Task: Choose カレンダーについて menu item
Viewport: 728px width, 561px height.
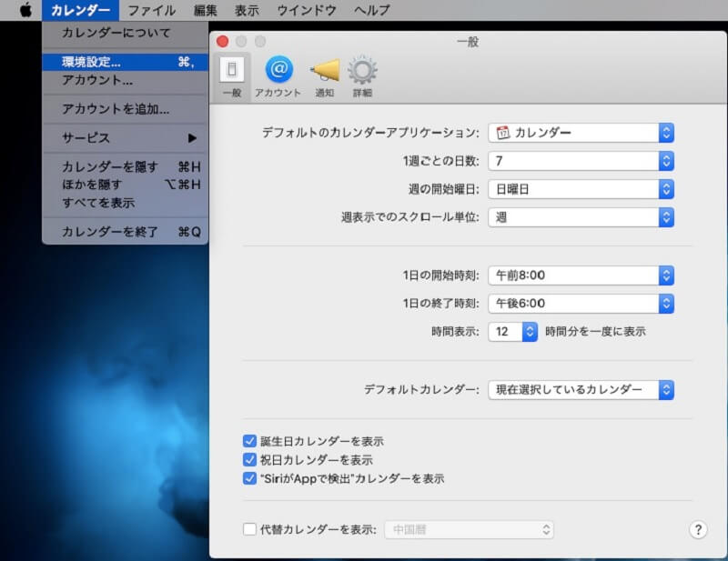Action: pos(125,33)
